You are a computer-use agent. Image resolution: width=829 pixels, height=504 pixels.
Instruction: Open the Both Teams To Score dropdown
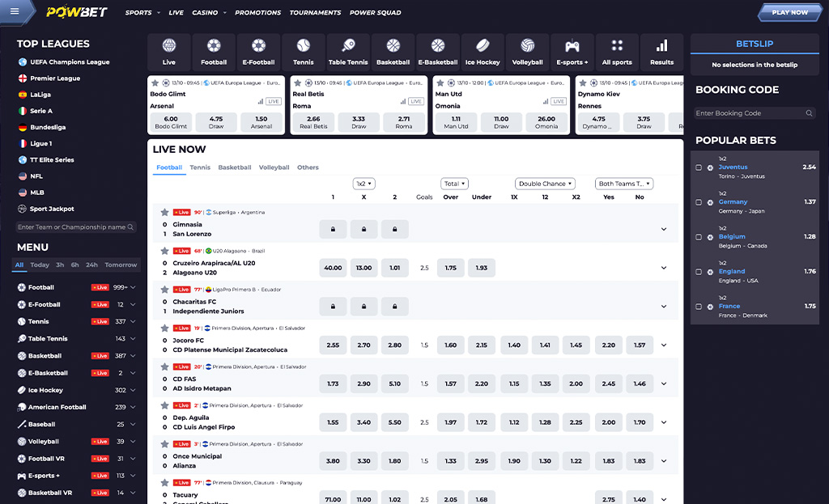pos(624,184)
